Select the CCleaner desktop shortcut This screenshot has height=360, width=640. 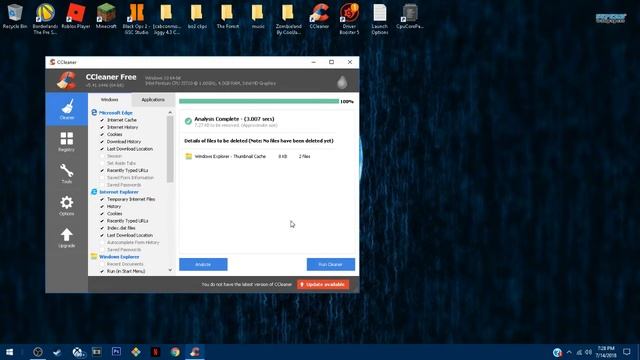(x=319, y=16)
